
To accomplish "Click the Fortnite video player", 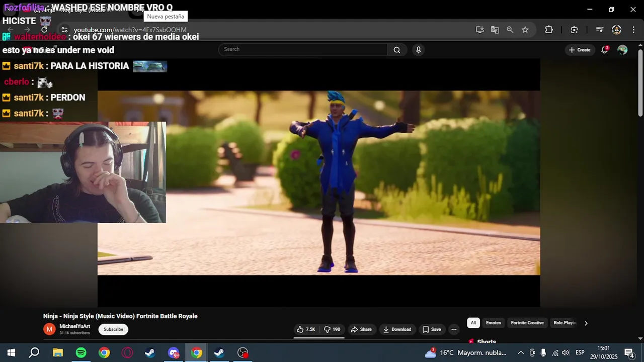I will (318, 183).
